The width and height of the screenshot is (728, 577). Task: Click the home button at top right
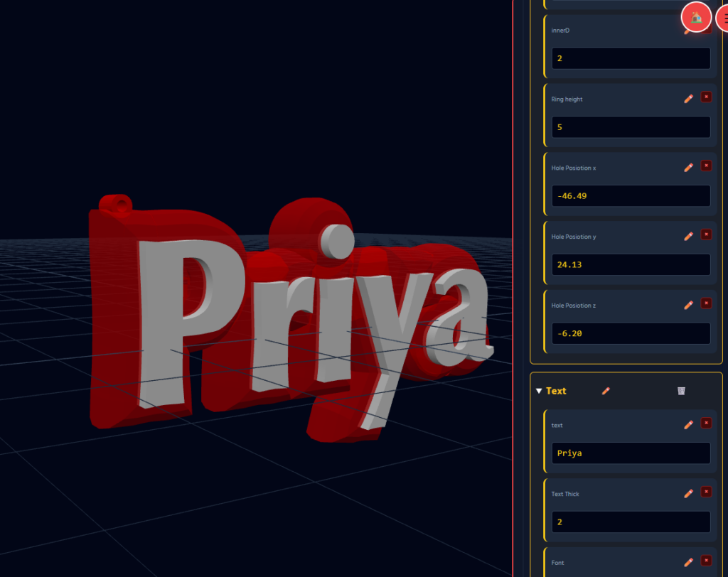click(696, 17)
